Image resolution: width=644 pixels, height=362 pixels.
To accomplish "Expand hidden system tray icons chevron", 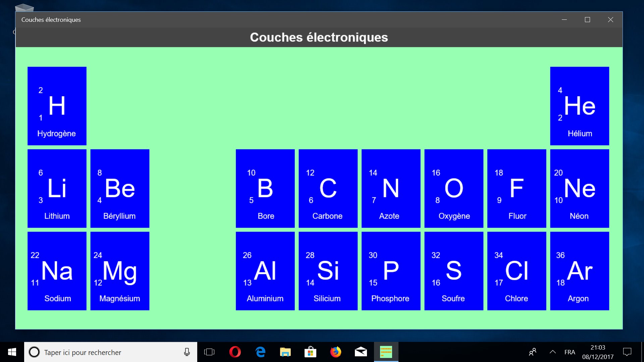I will pyautogui.click(x=552, y=352).
